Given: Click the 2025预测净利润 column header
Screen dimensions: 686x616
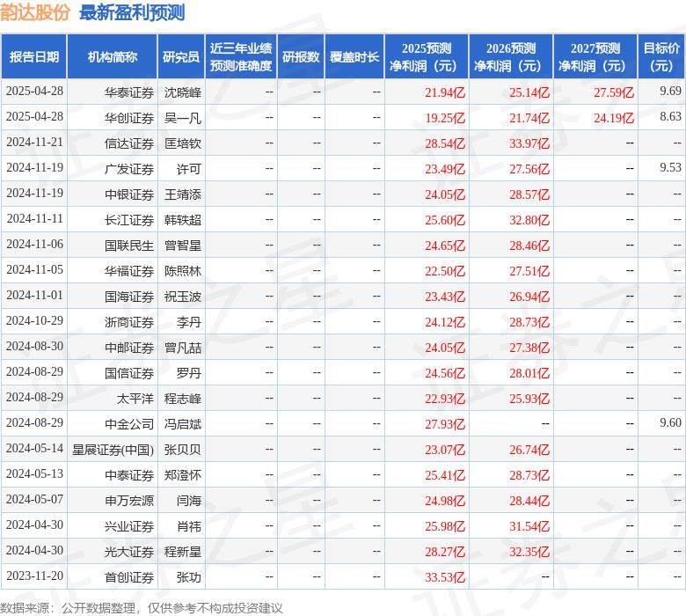Looking at the screenshot, I should pyautogui.click(x=427, y=56).
